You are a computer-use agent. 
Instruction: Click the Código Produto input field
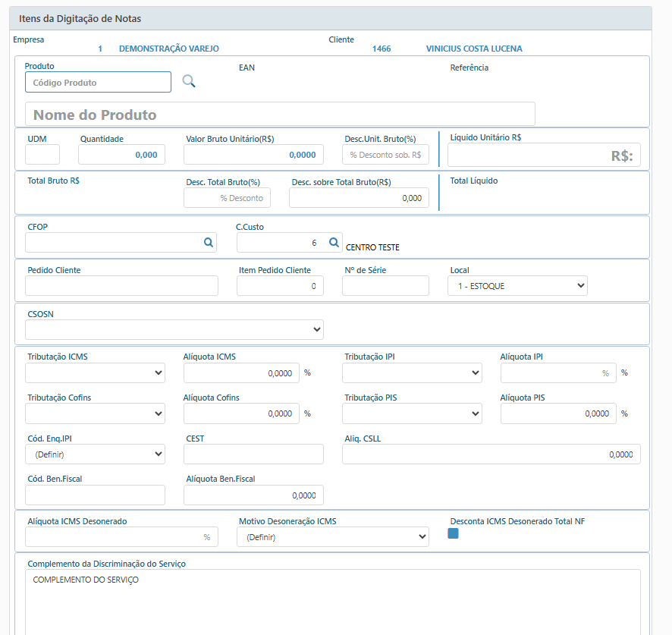99,82
